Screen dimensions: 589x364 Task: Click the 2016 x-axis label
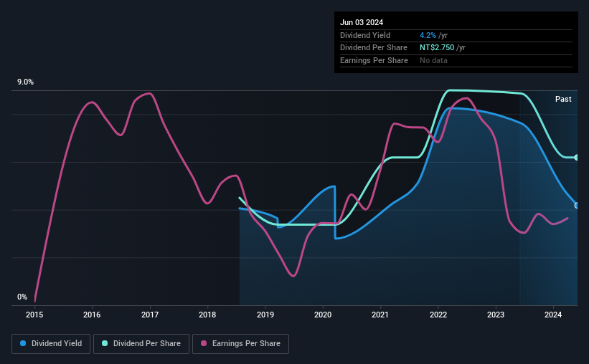tap(92, 315)
